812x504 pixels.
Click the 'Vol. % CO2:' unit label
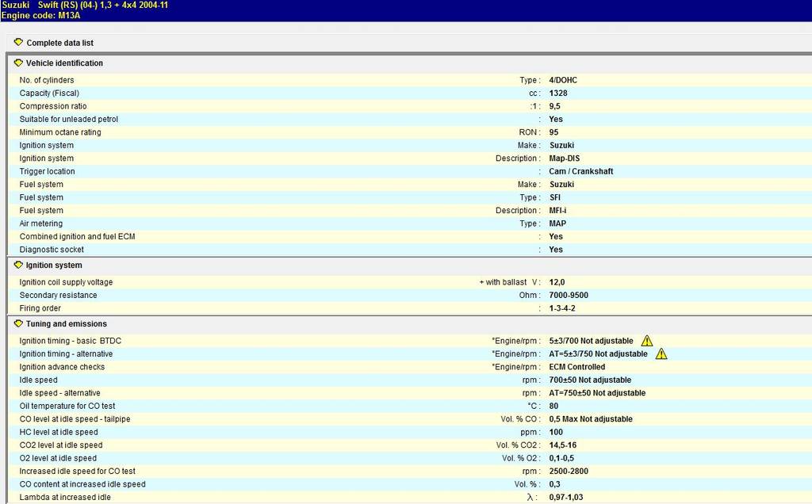(x=519, y=445)
